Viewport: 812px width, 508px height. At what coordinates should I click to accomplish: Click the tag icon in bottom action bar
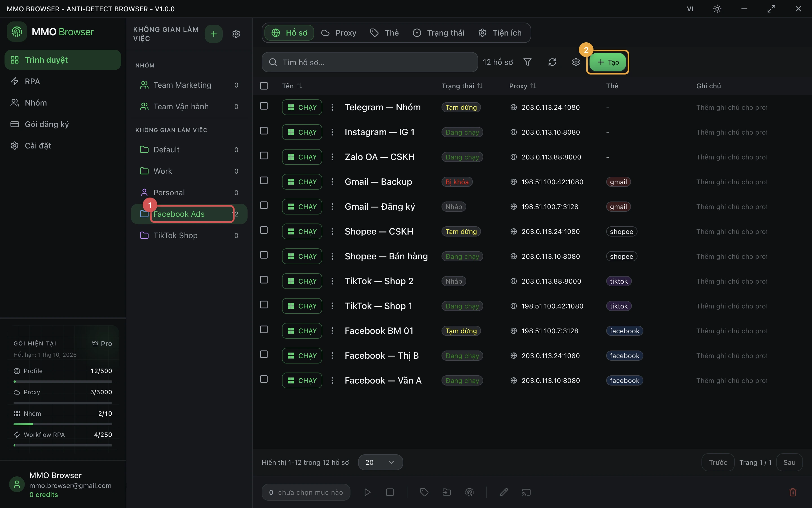tap(424, 492)
